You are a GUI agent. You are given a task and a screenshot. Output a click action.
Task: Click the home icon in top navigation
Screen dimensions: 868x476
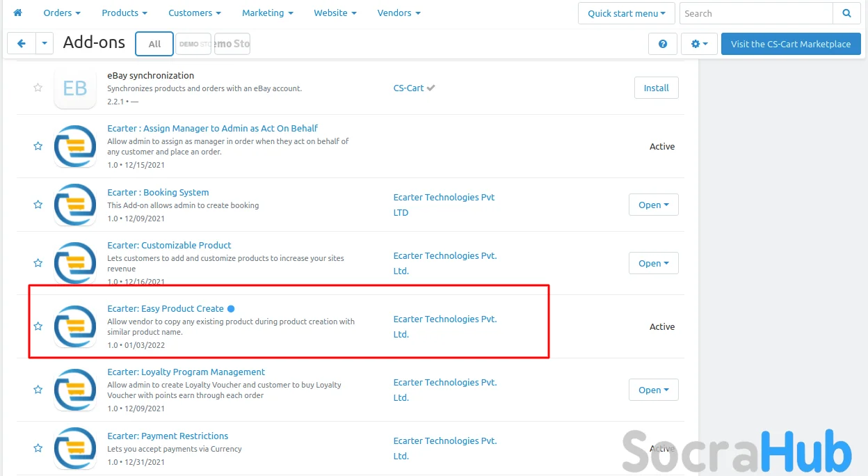coord(17,13)
